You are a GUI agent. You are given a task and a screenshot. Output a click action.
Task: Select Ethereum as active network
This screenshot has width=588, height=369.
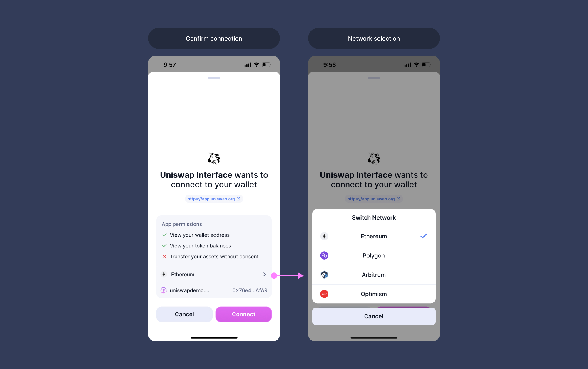(374, 236)
